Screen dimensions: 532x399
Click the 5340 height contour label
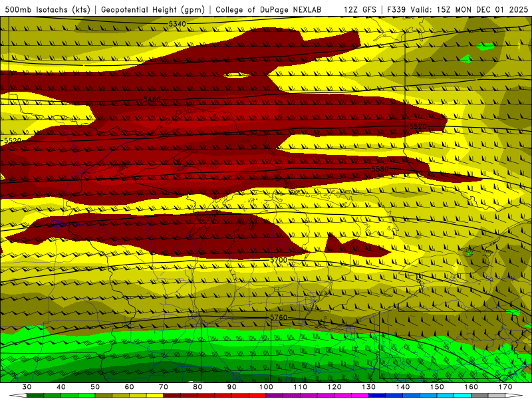[177, 24]
